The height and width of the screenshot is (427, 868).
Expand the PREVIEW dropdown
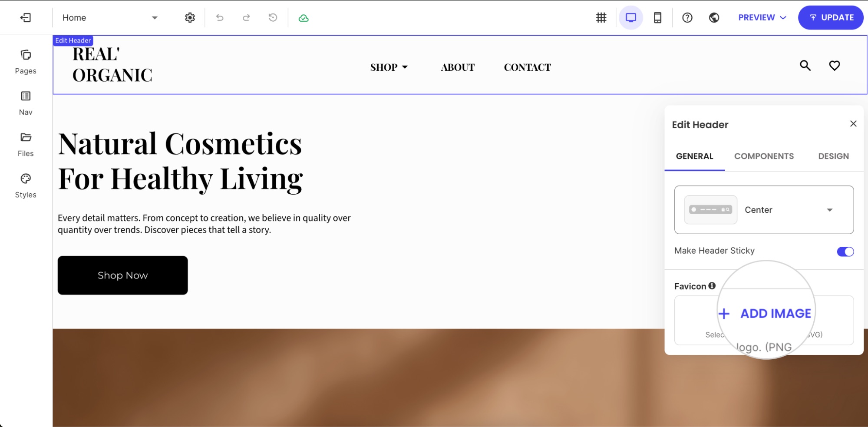762,18
